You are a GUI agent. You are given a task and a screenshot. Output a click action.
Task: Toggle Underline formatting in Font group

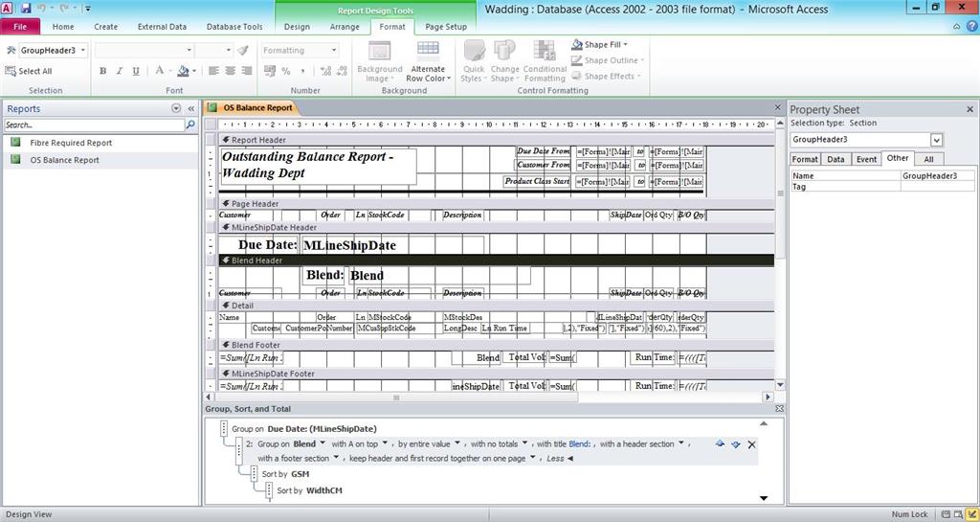click(x=136, y=71)
